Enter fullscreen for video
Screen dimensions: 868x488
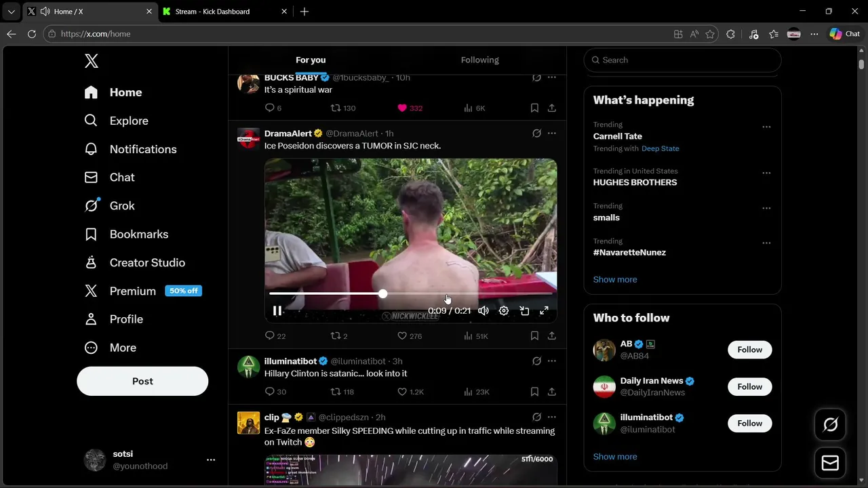point(544,310)
